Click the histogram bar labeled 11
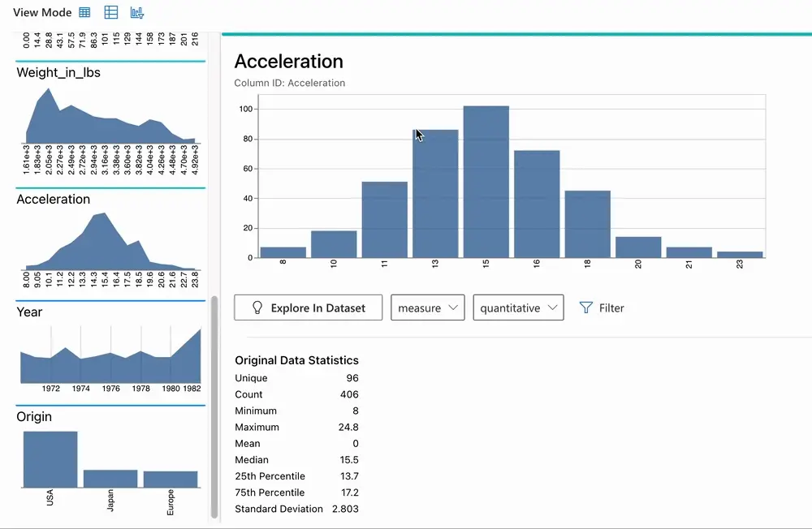The image size is (812, 529). 384,220
